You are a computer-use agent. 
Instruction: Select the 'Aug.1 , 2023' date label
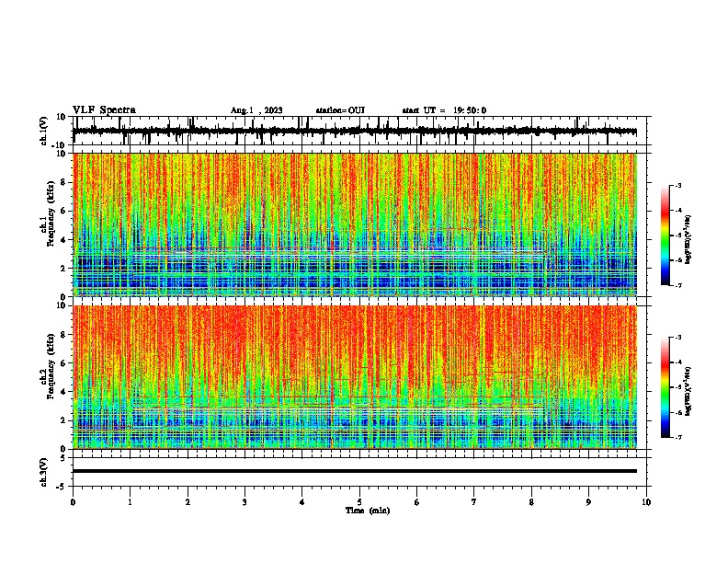click(256, 110)
